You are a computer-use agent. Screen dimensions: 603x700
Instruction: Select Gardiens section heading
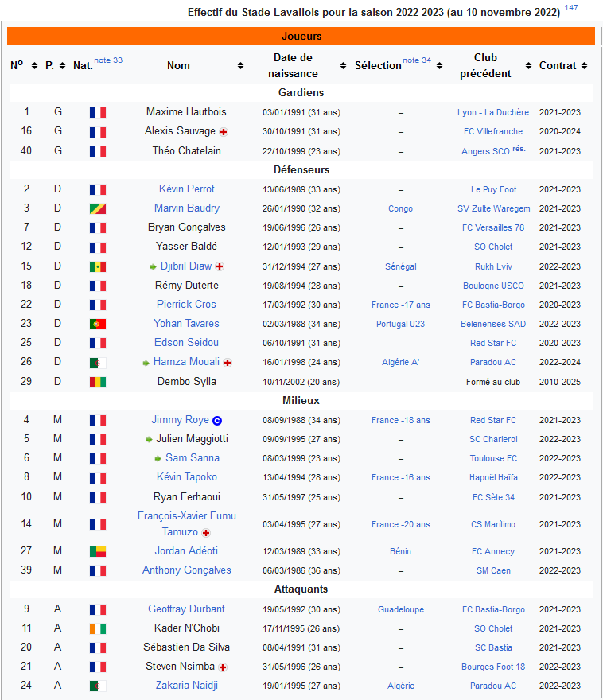[301, 92]
